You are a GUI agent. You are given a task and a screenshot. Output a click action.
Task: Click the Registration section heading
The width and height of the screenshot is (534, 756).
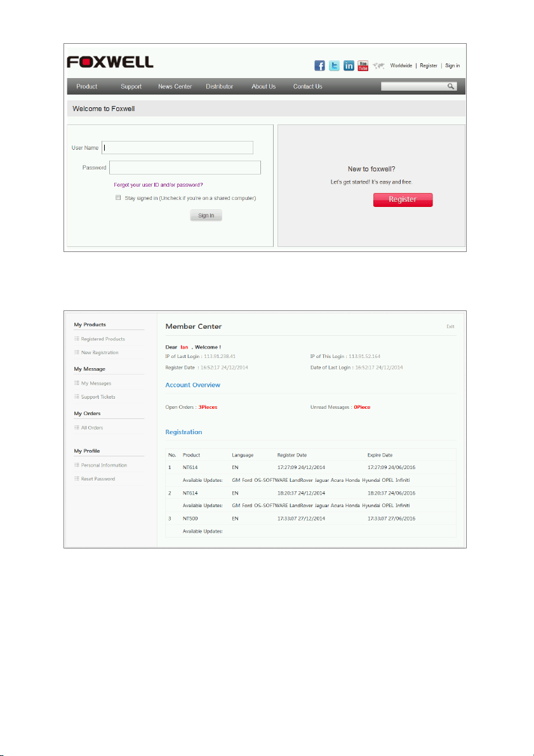coord(184,432)
